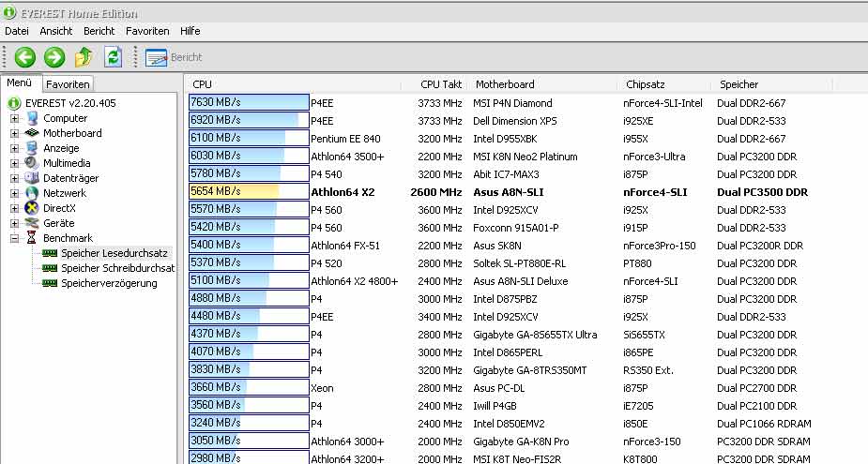Collapse the Benchmark tree node
Image resolution: width=868 pixels, height=464 pixels.
click(x=14, y=238)
